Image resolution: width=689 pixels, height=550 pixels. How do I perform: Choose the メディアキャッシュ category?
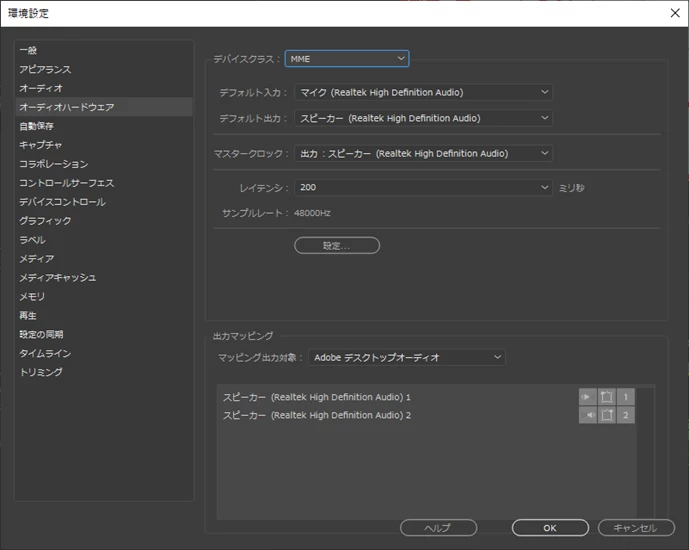[104, 278]
